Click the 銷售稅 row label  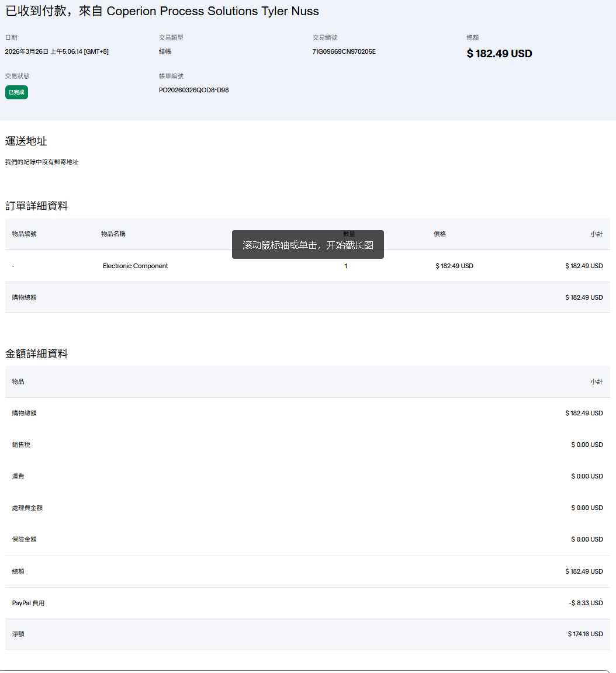[x=21, y=445]
